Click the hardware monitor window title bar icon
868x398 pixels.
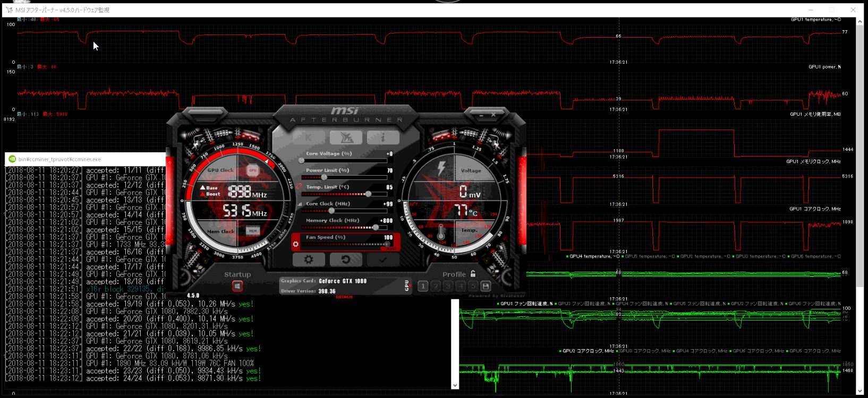coord(9,10)
